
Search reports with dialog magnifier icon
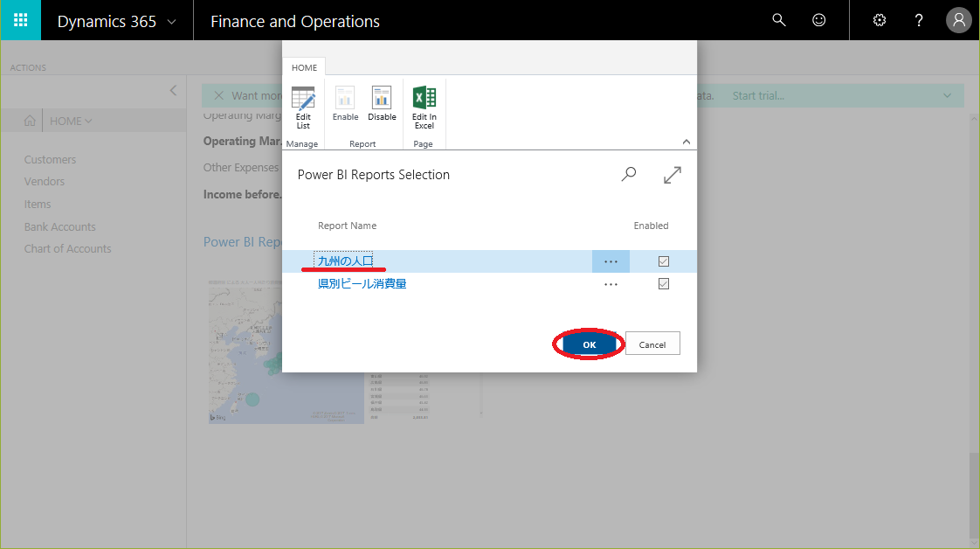pos(629,175)
